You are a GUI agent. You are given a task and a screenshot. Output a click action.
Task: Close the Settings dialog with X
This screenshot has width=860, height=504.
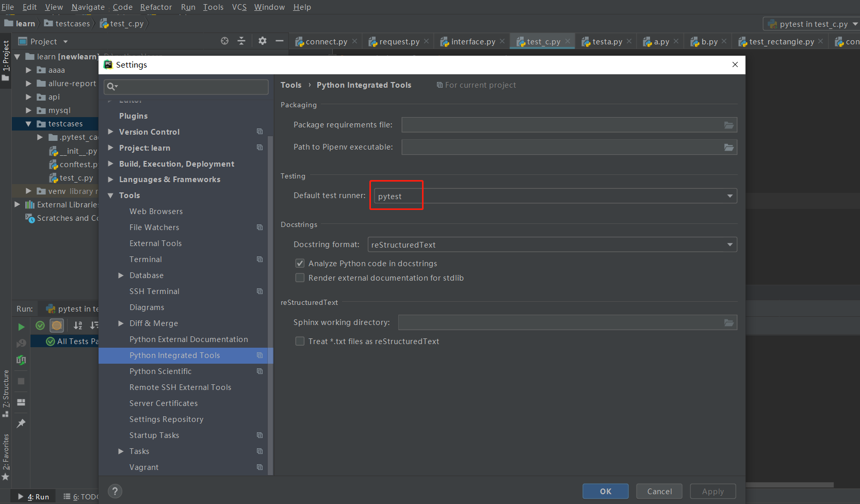(x=735, y=64)
